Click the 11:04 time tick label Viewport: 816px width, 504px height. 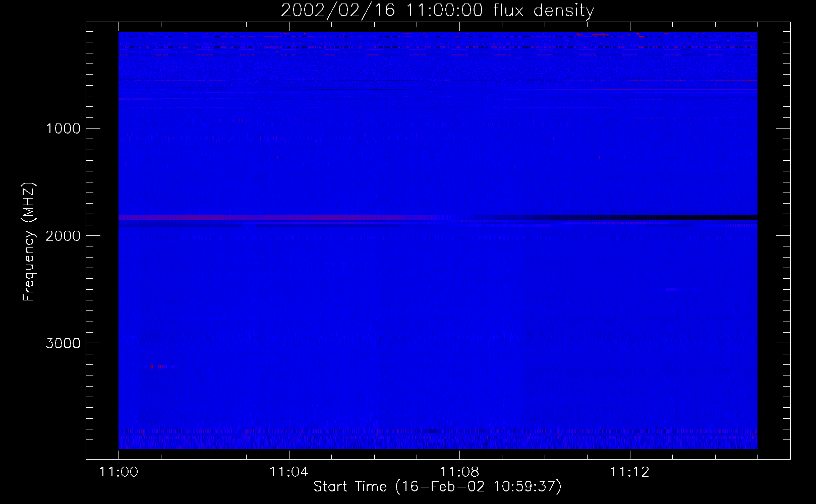pyautogui.click(x=288, y=472)
